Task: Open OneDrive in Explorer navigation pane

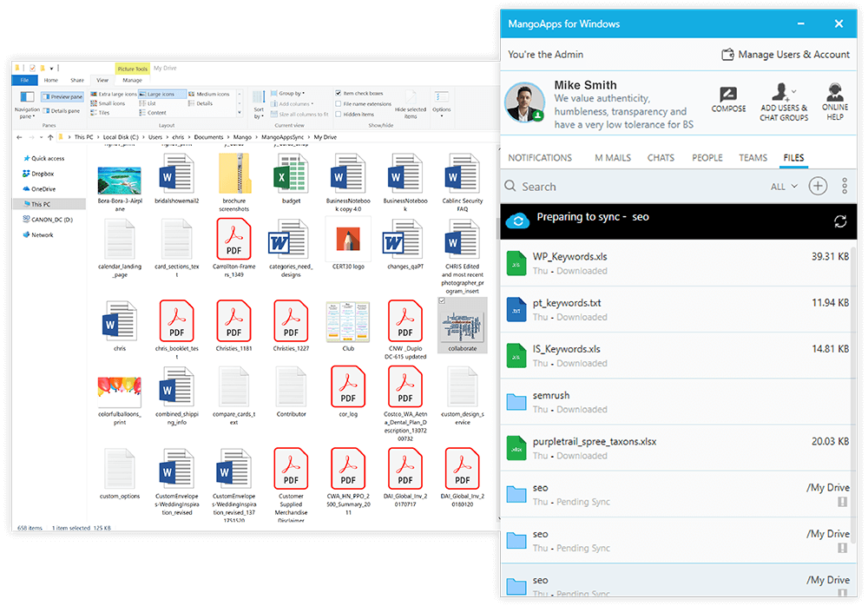Action: (39, 189)
